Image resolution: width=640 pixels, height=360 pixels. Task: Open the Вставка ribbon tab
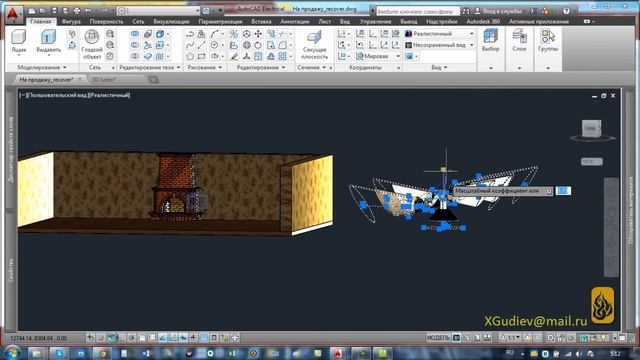point(261,22)
